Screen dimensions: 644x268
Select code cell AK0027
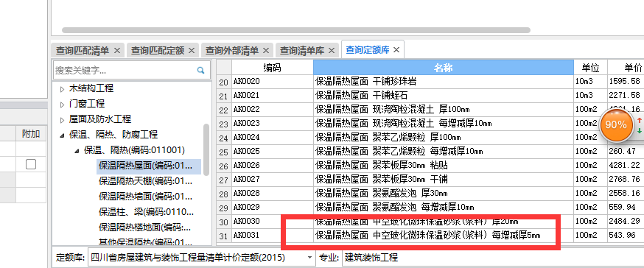point(273,180)
